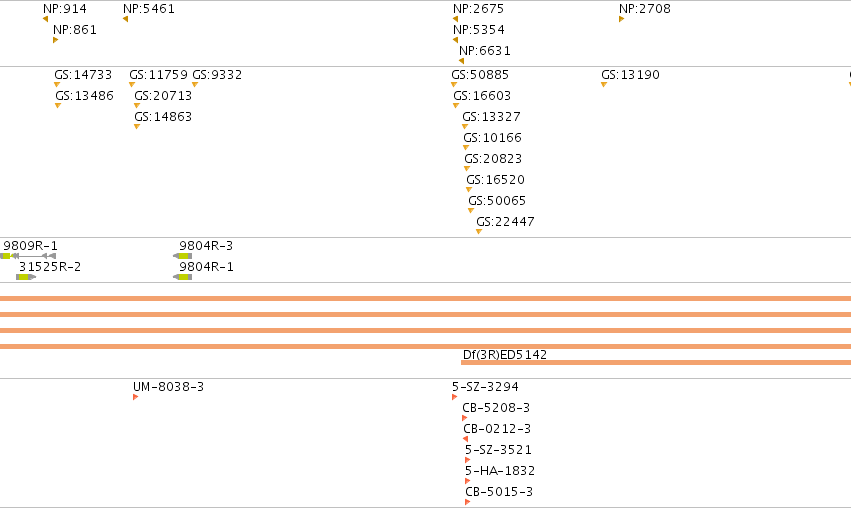Select the NP:6631 insertion label
The image size is (851, 508).
(x=485, y=51)
